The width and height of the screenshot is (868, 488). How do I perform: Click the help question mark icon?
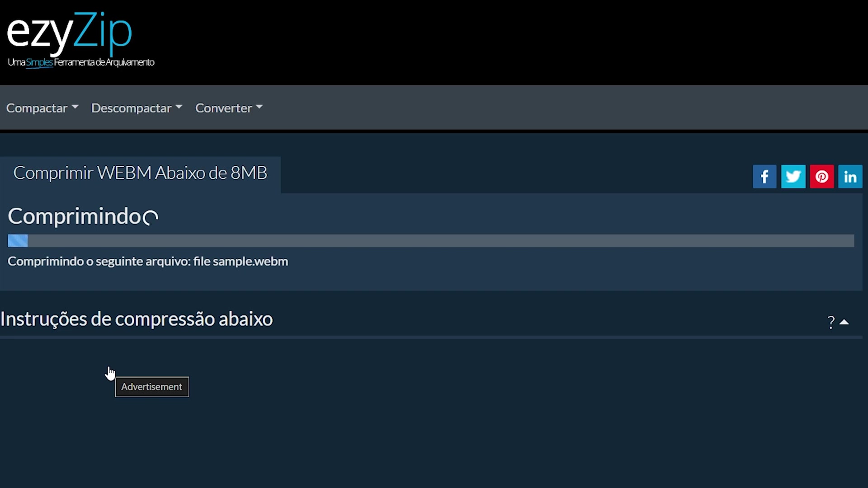[831, 322]
